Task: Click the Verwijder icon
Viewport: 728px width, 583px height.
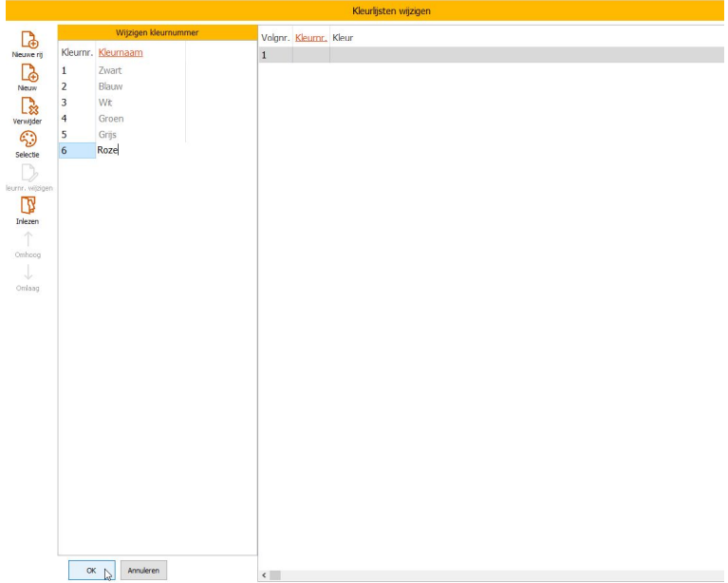Action: click(x=28, y=106)
